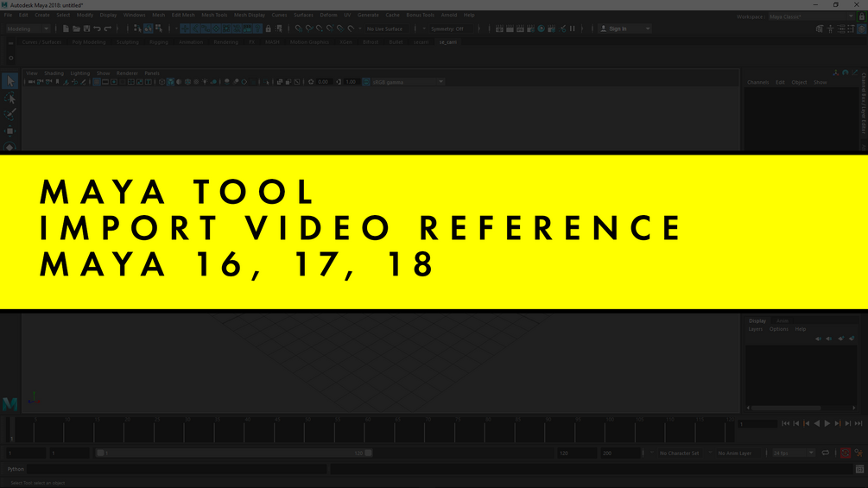Click the snap lock icon on status line
Screen dimensions: 868x488
point(269,29)
